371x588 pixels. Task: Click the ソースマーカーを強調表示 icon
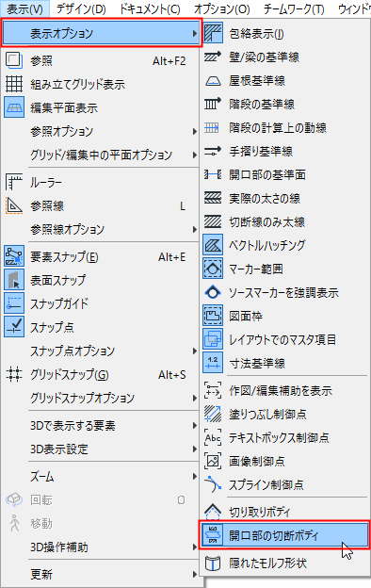tap(213, 292)
